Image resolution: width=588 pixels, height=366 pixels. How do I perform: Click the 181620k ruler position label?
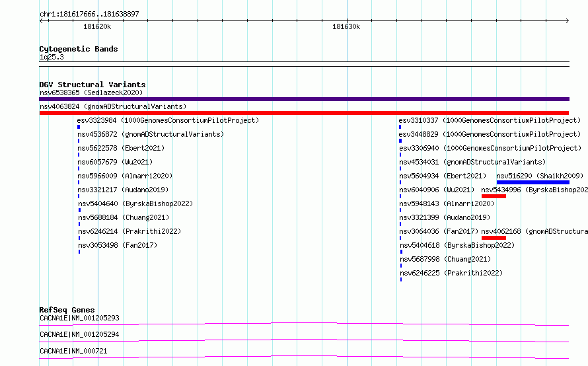pyautogui.click(x=97, y=26)
